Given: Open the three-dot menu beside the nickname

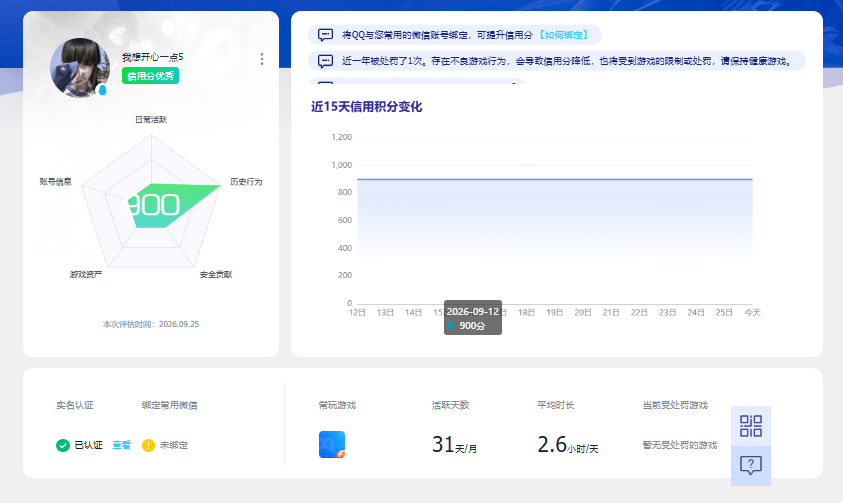Looking at the screenshot, I should 262,59.
